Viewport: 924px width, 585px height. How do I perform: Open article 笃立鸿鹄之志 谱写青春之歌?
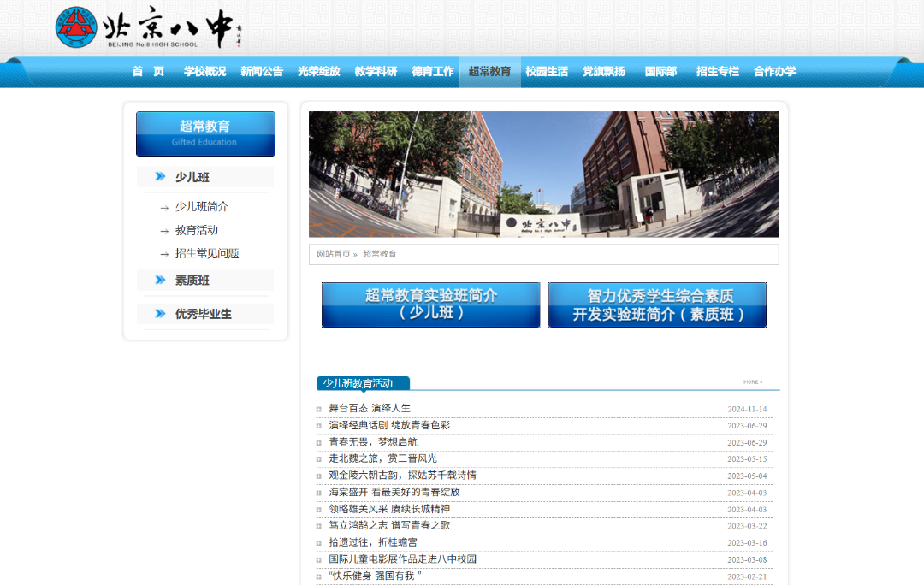tap(389, 525)
